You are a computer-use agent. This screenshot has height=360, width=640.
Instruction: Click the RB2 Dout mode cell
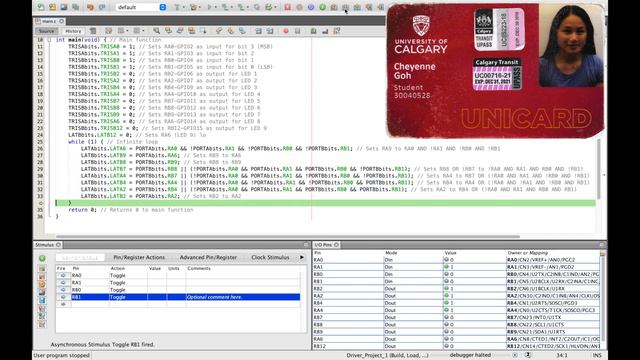[x=413, y=289]
